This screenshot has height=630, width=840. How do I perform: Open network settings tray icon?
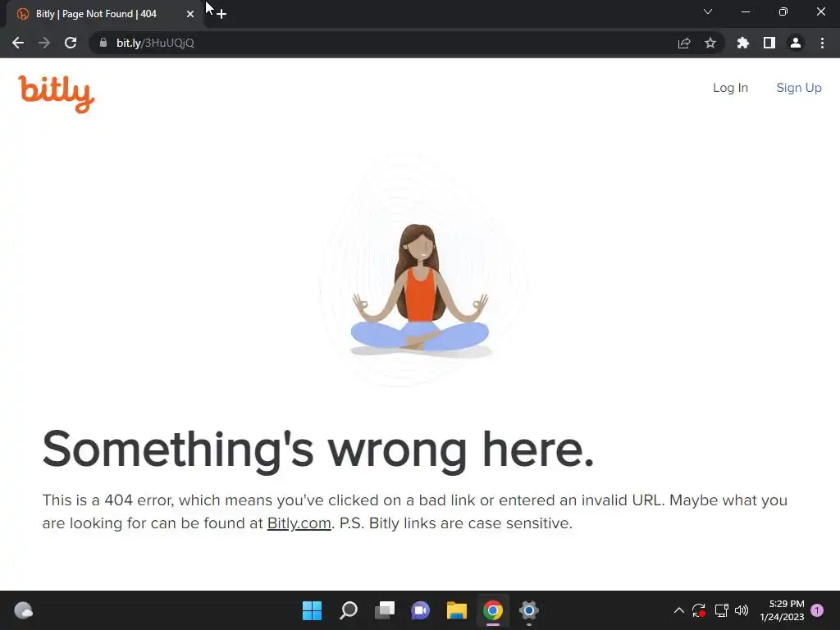721,610
